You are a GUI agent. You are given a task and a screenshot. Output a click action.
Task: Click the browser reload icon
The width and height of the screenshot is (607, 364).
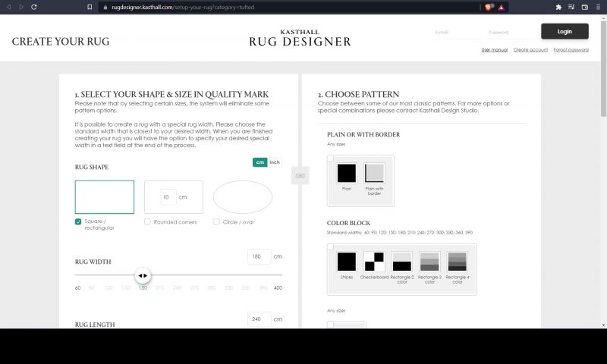(x=34, y=7)
